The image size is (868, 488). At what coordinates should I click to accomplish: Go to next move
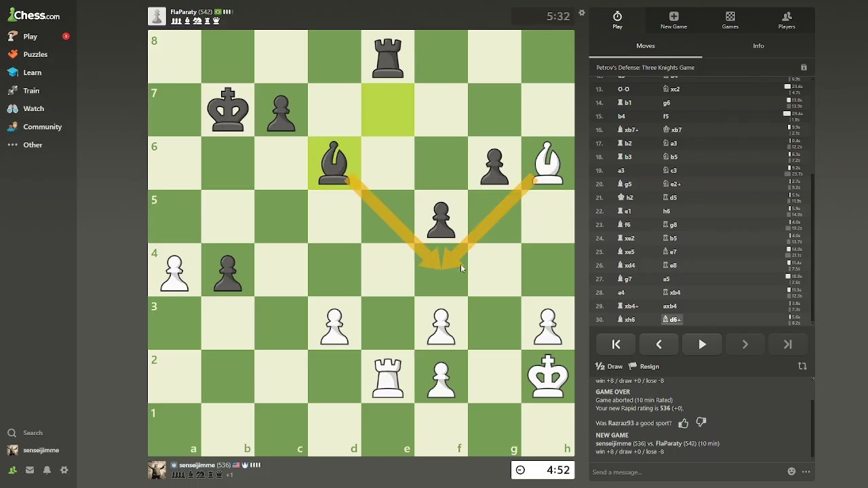click(745, 344)
